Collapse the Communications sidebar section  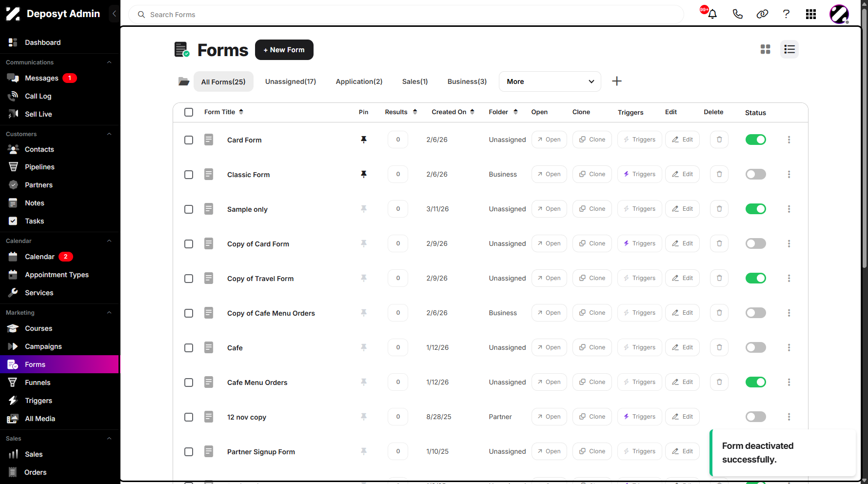pyautogui.click(x=109, y=62)
